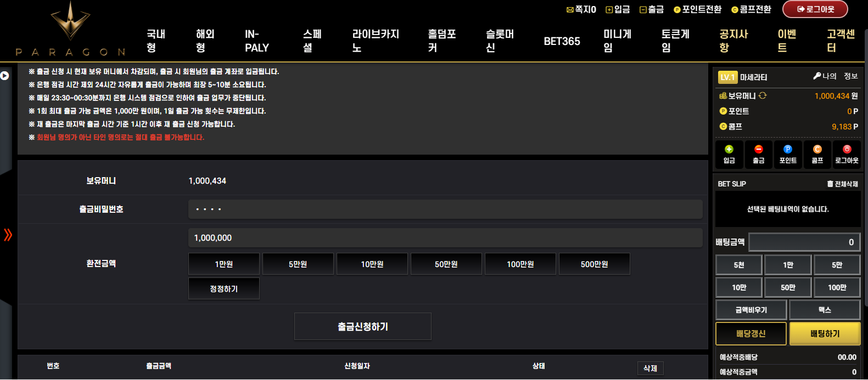
Task: Open the 라이브카지노 menu
Action: point(376,41)
